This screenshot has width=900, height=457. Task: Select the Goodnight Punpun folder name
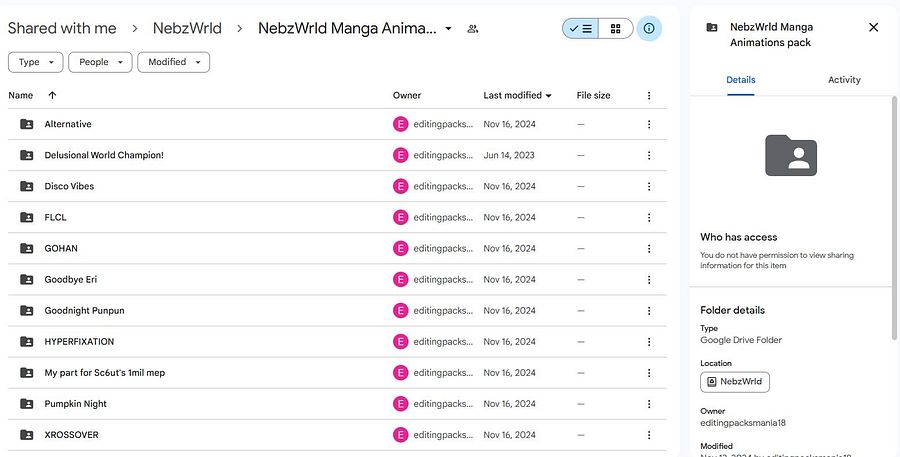click(84, 311)
